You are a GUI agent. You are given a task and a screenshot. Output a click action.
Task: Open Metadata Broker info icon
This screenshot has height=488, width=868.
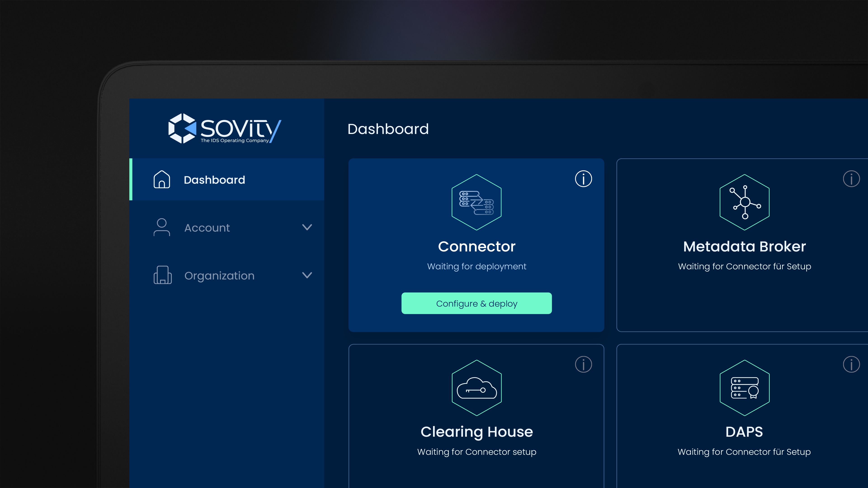tap(851, 178)
